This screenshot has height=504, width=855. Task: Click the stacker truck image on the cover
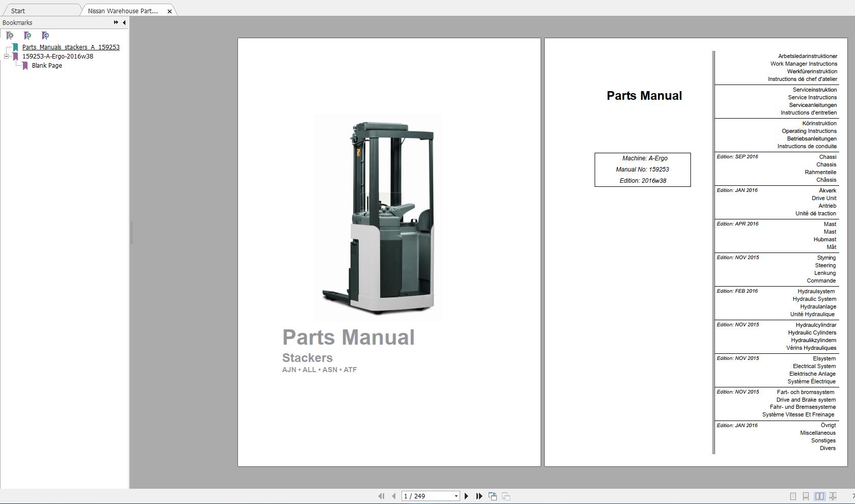coord(378,218)
